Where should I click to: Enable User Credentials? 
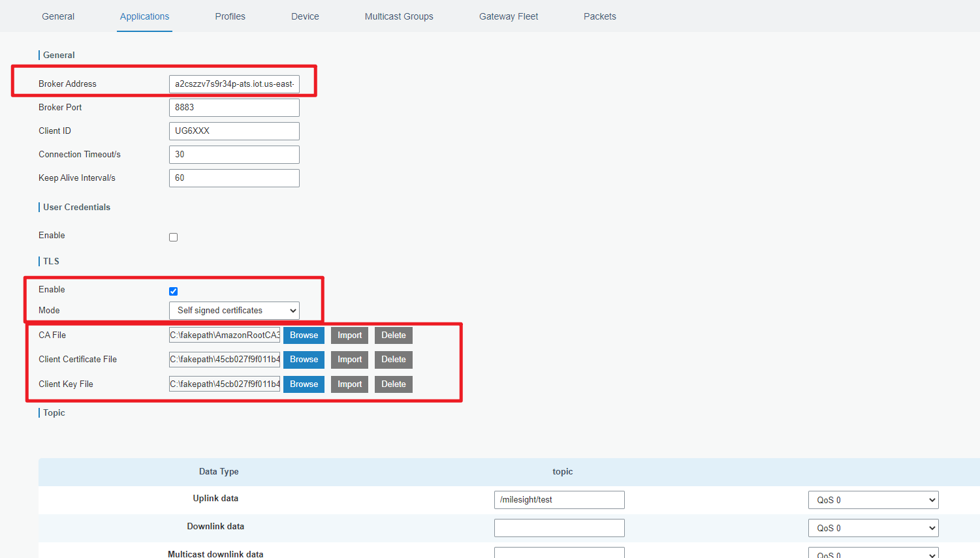(173, 237)
